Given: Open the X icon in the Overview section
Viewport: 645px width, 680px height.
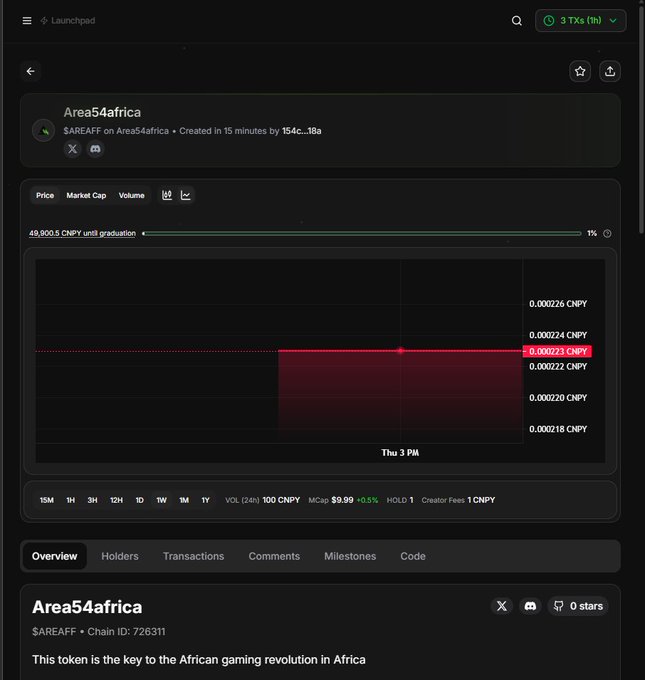Looking at the screenshot, I should (502, 606).
